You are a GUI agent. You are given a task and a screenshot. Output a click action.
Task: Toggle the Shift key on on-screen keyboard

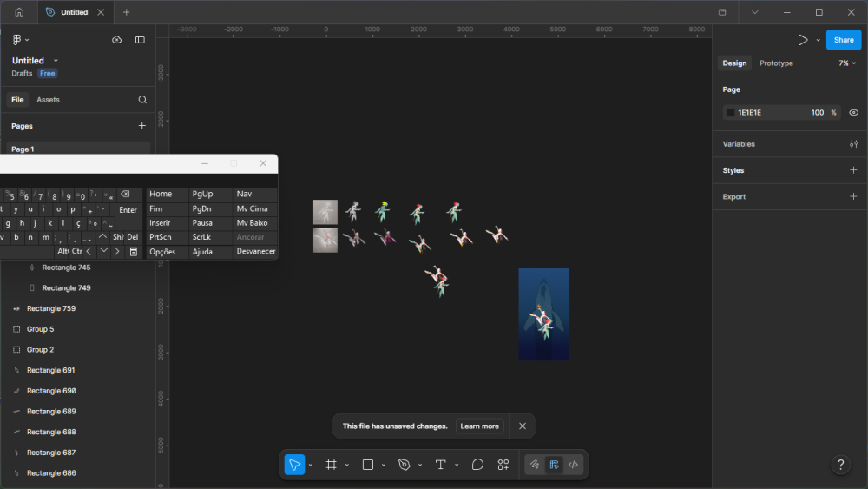[118, 236]
